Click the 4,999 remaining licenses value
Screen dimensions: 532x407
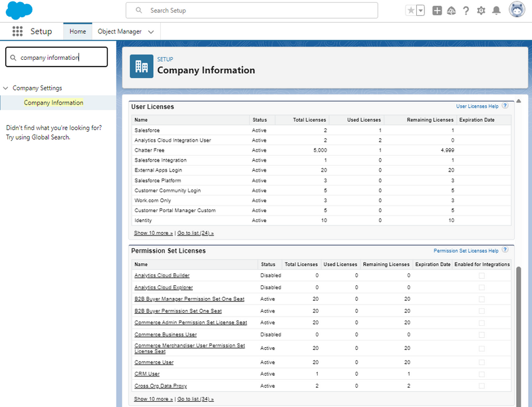(x=447, y=150)
